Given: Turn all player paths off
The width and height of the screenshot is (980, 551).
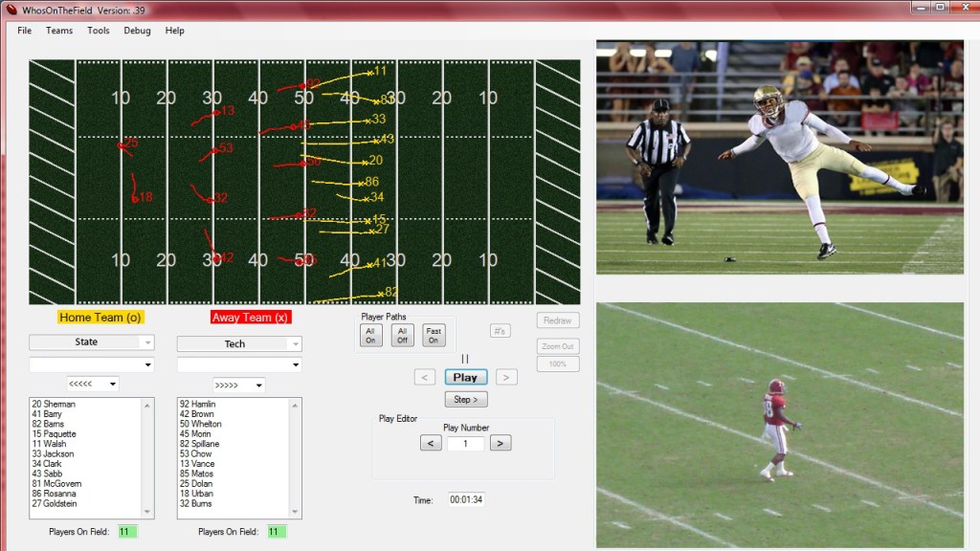Looking at the screenshot, I should point(402,335).
